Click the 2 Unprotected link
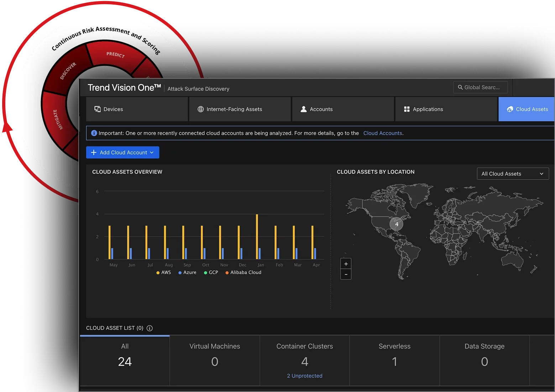The width and height of the screenshot is (555, 392). click(x=305, y=376)
